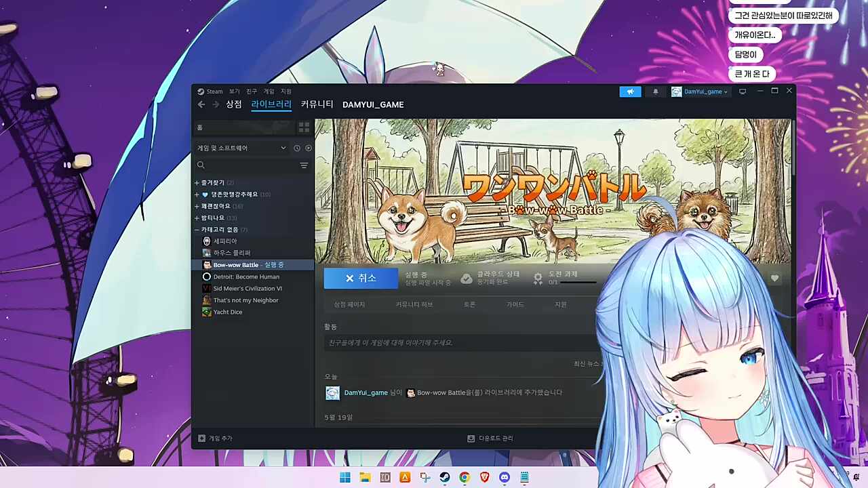868x488 pixels.
Task: Open the 게임 menu
Action: click(269, 91)
